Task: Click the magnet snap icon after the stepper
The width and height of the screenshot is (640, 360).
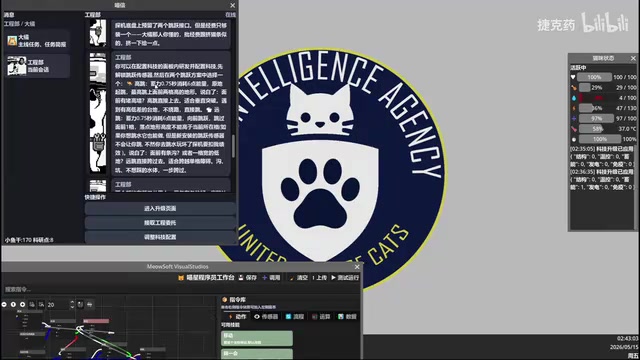Action: 80,304
